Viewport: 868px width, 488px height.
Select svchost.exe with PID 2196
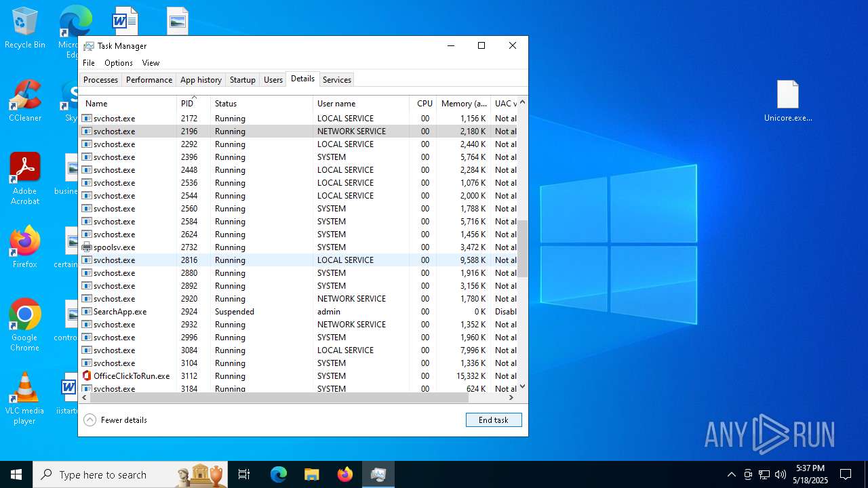298,131
